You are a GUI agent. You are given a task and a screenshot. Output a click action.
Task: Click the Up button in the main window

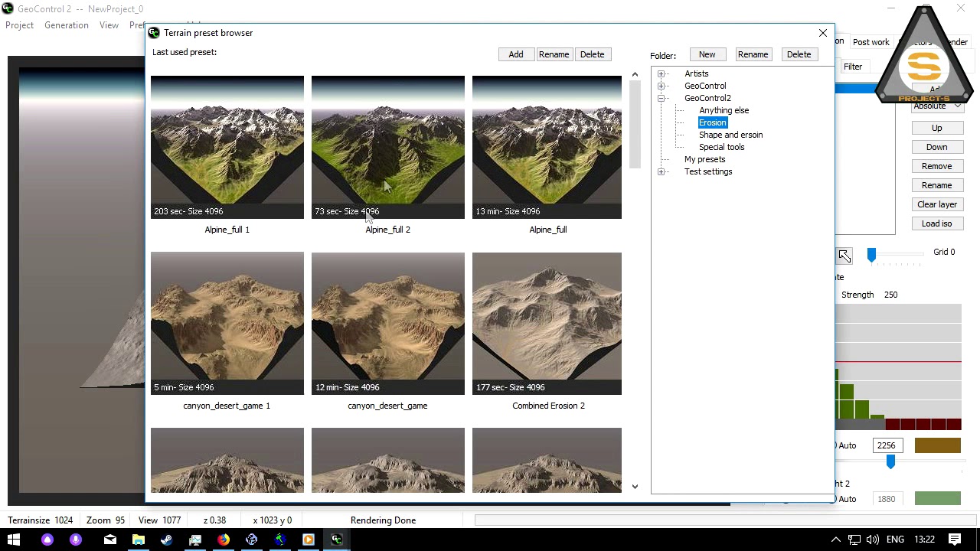[x=937, y=128]
